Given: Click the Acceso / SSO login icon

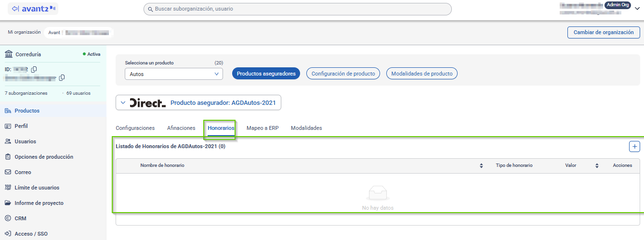Looking at the screenshot, I should (8, 234).
